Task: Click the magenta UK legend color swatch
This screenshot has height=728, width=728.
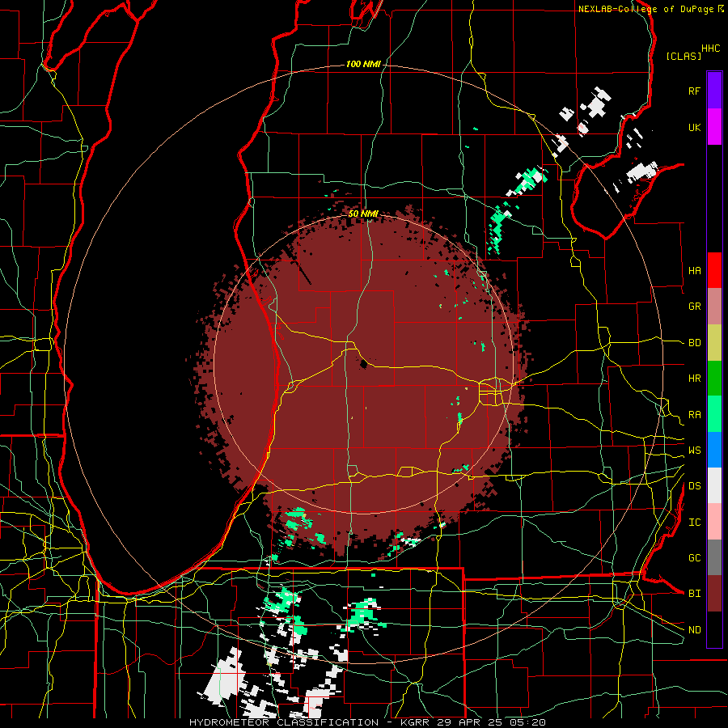Action: click(x=714, y=127)
